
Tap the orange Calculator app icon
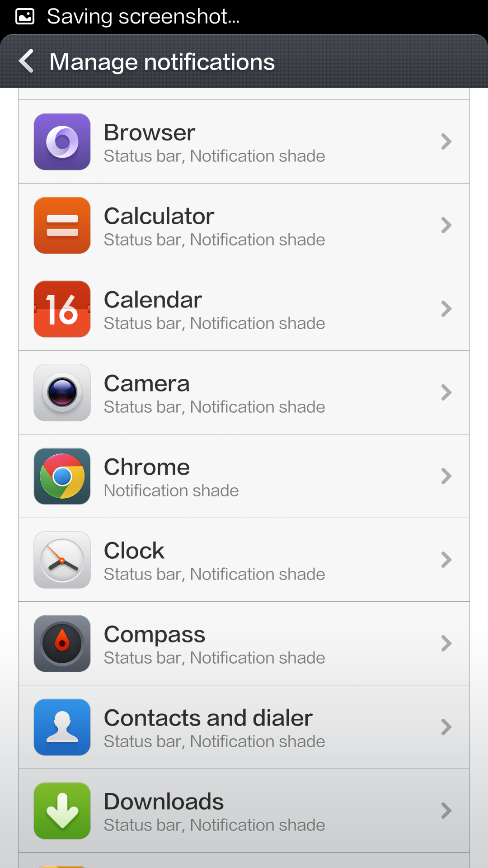pos(62,225)
